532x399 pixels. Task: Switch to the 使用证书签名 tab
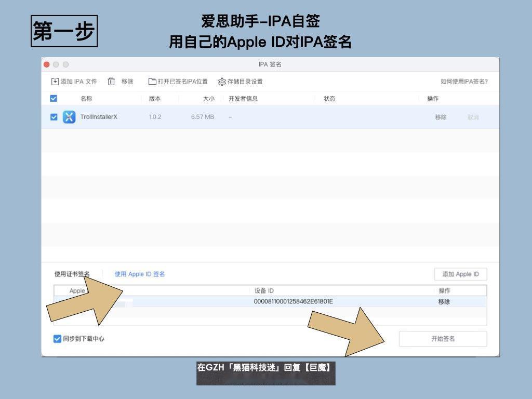point(72,274)
